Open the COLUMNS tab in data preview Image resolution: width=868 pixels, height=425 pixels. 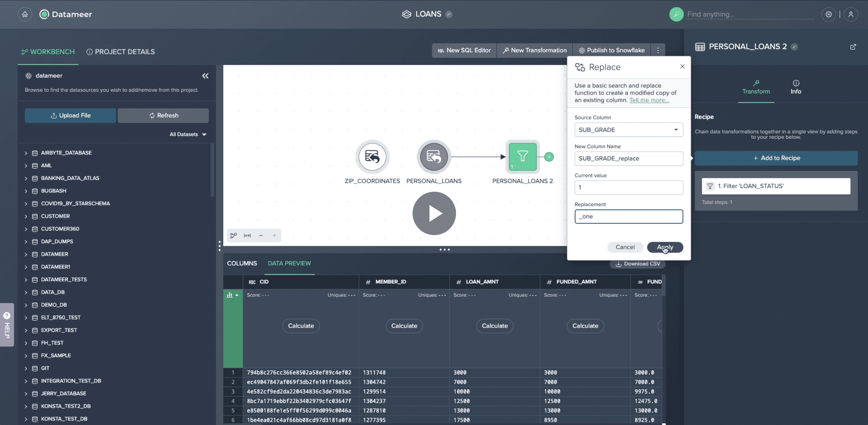click(242, 263)
